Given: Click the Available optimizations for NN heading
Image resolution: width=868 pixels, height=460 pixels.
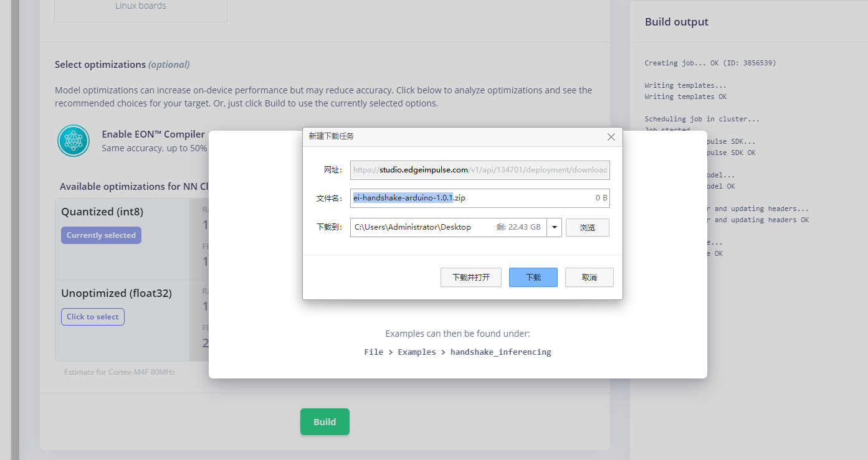Looking at the screenshot, I should [x=134, y=187].
